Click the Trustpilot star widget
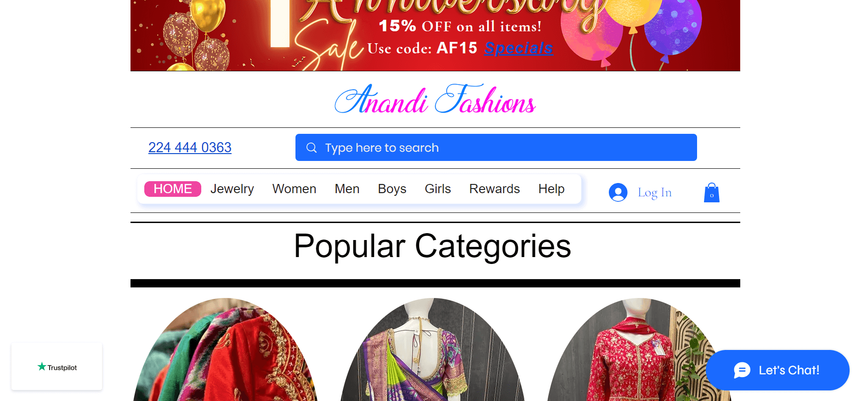The height and width of the screenshot is (401, 868). tap(57, 367)
